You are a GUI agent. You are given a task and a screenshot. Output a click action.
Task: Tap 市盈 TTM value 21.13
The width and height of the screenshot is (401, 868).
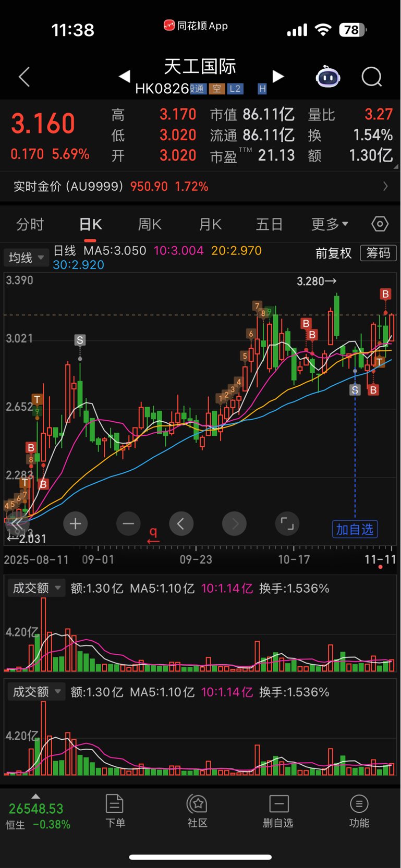tap(276, 155)
